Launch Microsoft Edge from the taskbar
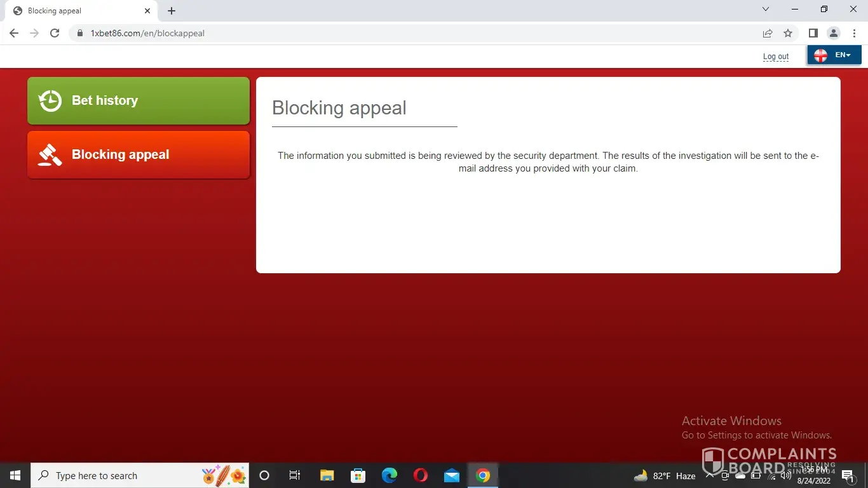The height and width of the screenshot is (488, 868). click(x=389, y=475)
